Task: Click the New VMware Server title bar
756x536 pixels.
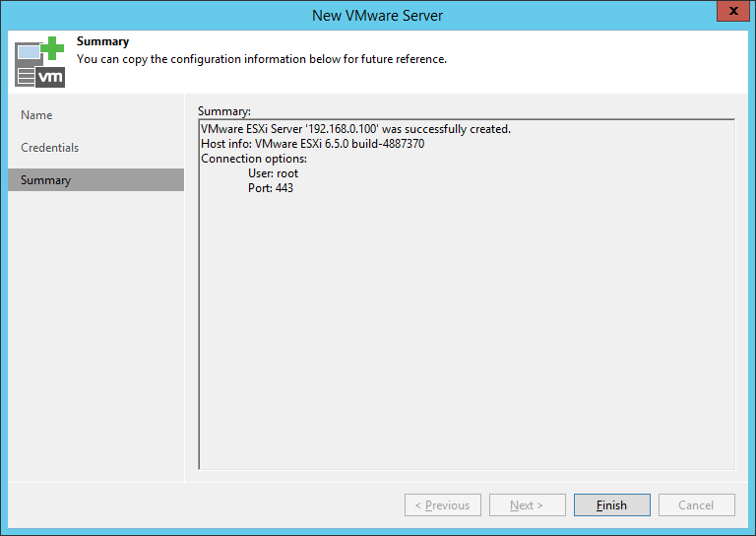Action: [x=377, y=15]
